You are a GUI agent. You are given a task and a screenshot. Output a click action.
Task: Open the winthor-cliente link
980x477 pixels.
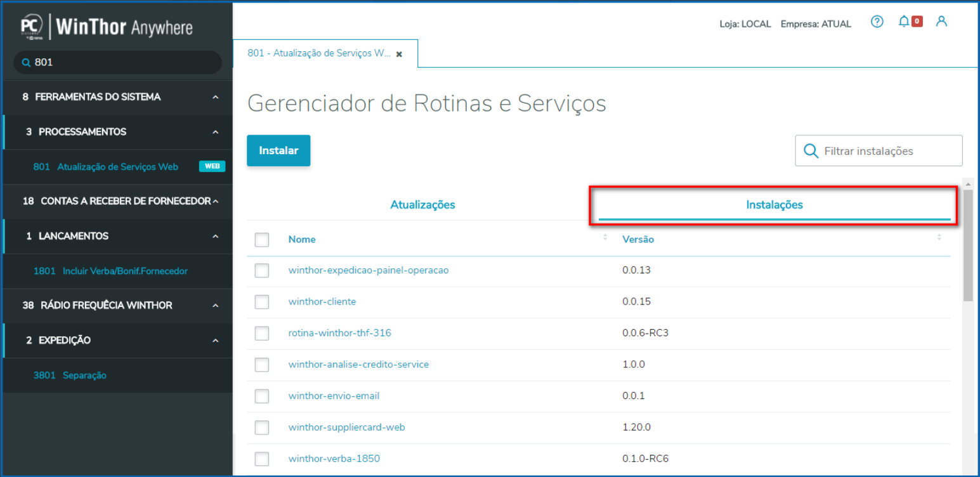(x=322, y=301)
